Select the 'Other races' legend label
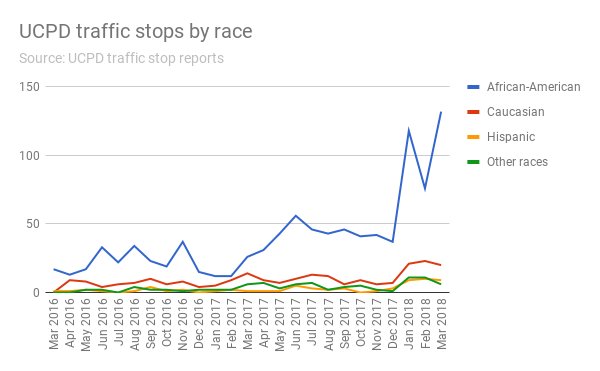The height and width of the screenshot is (371, 600). point(517,161)
